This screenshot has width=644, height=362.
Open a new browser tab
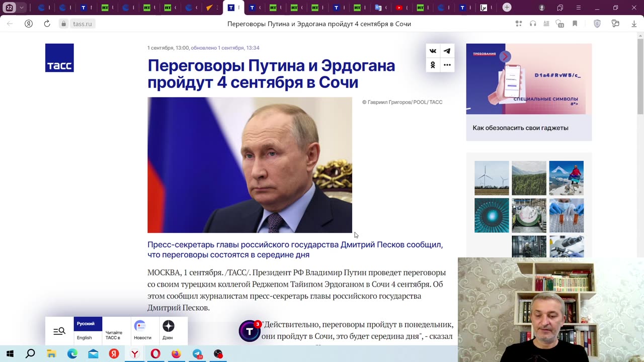click(x=507, y=8)
